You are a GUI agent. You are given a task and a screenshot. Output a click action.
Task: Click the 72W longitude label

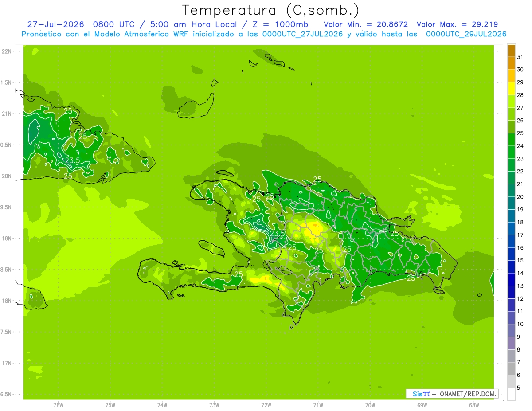tap(266, 405)
